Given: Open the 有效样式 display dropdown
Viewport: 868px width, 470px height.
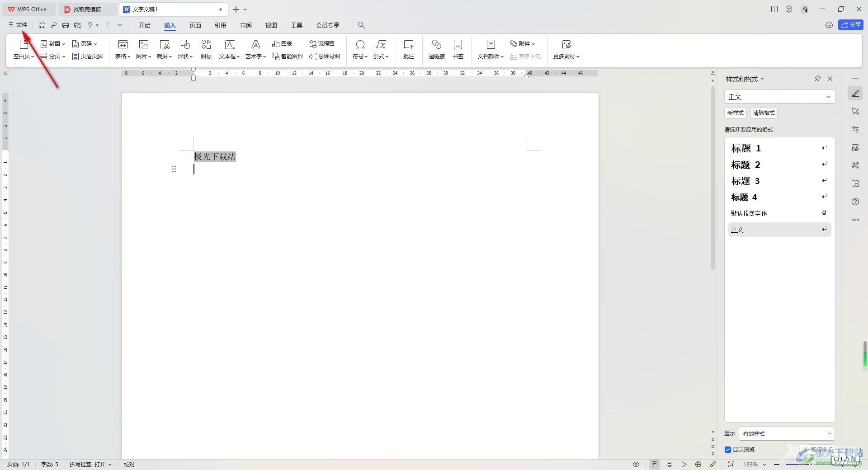Looking at the screenshot, I should coord(787,433).
